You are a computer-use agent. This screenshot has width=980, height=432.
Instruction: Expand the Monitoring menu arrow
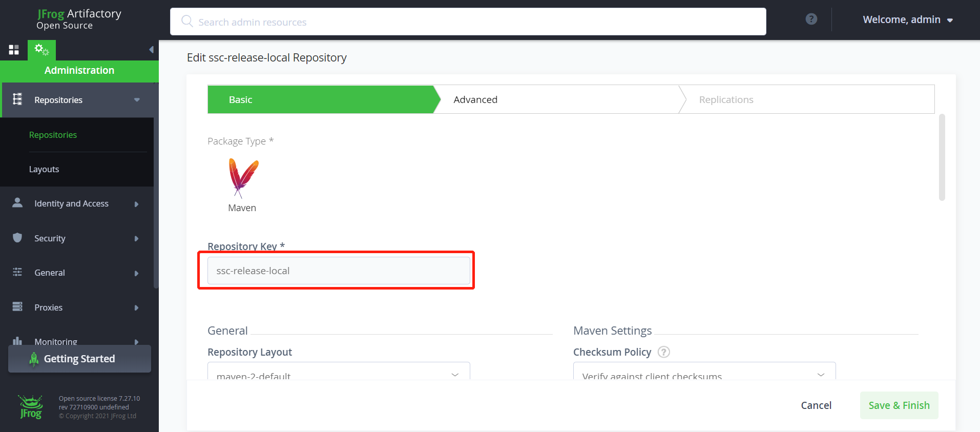[x=136, y=342]
